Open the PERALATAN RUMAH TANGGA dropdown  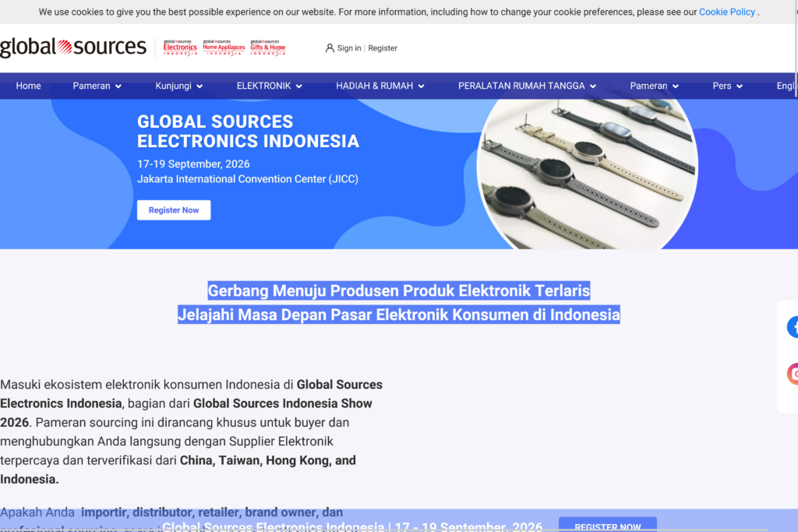(527, 86)
